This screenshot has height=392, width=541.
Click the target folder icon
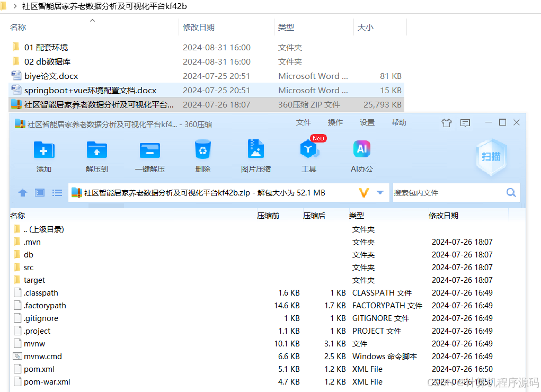pos(17,280)
